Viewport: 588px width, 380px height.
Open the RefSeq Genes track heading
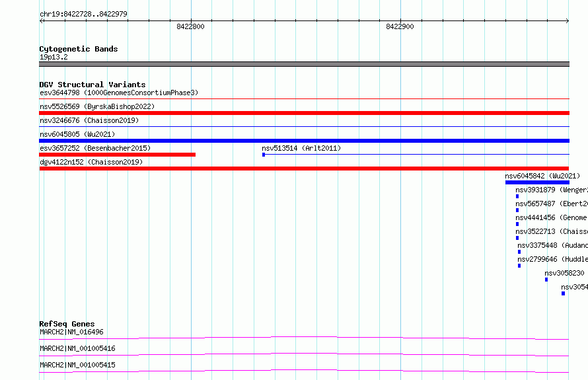coord(67,324)
